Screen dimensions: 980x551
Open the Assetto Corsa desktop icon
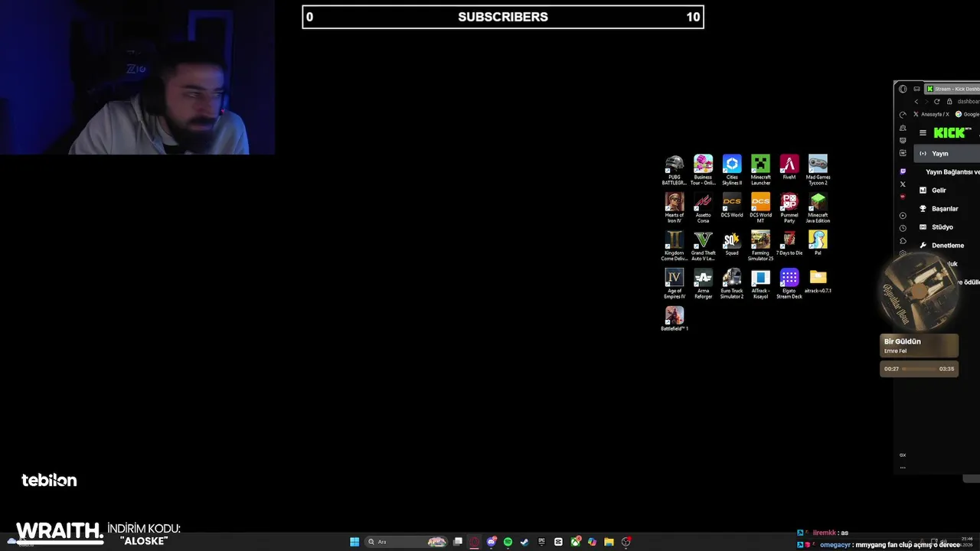(x=703, y=207)
